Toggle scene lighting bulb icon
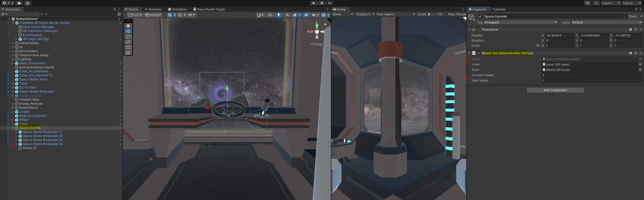This screenshot has width=644, height=200. (x=279, y=15)
